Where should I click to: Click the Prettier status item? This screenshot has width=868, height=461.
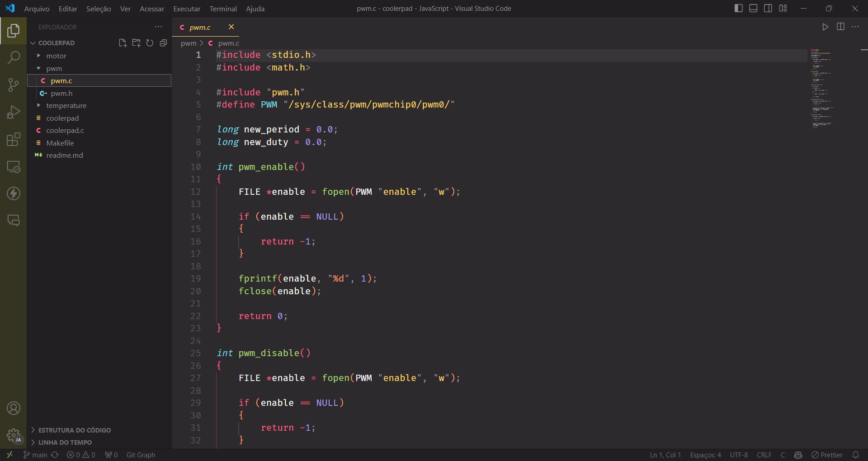click(x=827, y=455)
